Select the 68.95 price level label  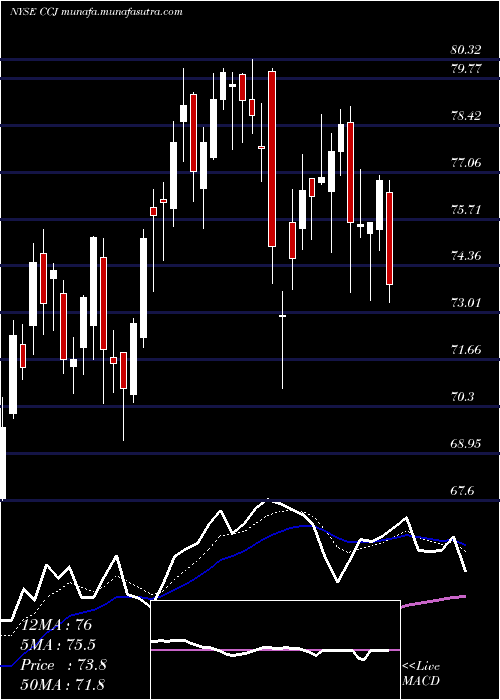pyautogui.click(x=466, y=443)
